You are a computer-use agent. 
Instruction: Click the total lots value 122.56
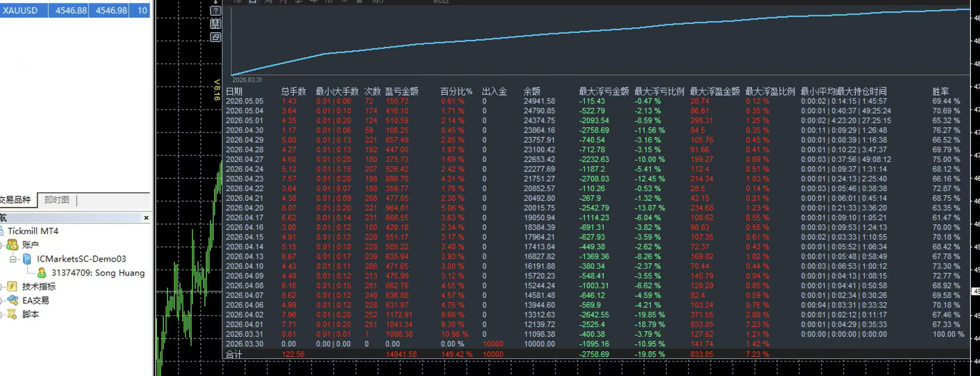point(293,354)
